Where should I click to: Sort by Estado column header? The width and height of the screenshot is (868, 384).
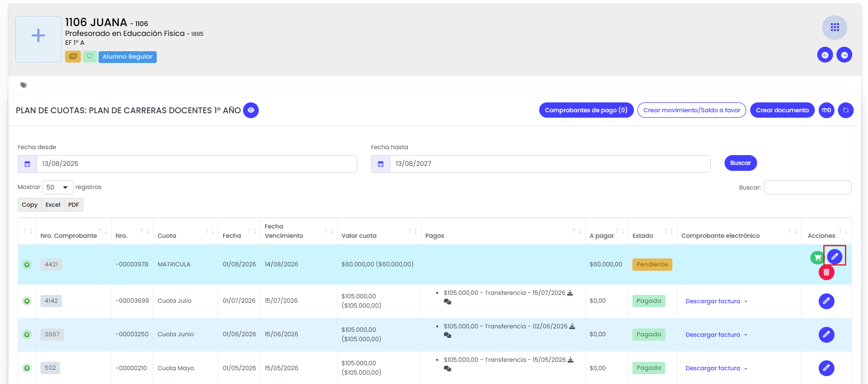click(653, 231)
